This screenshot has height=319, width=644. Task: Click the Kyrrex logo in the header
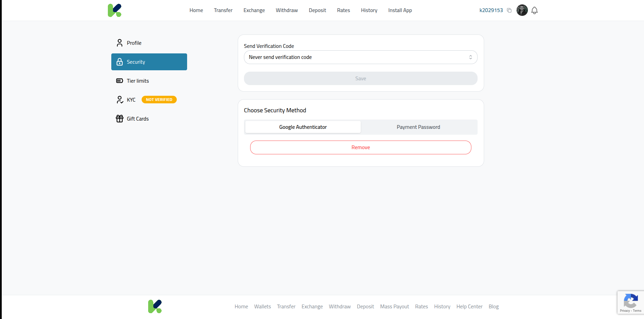pyautogui.click(x=115, y=10)
